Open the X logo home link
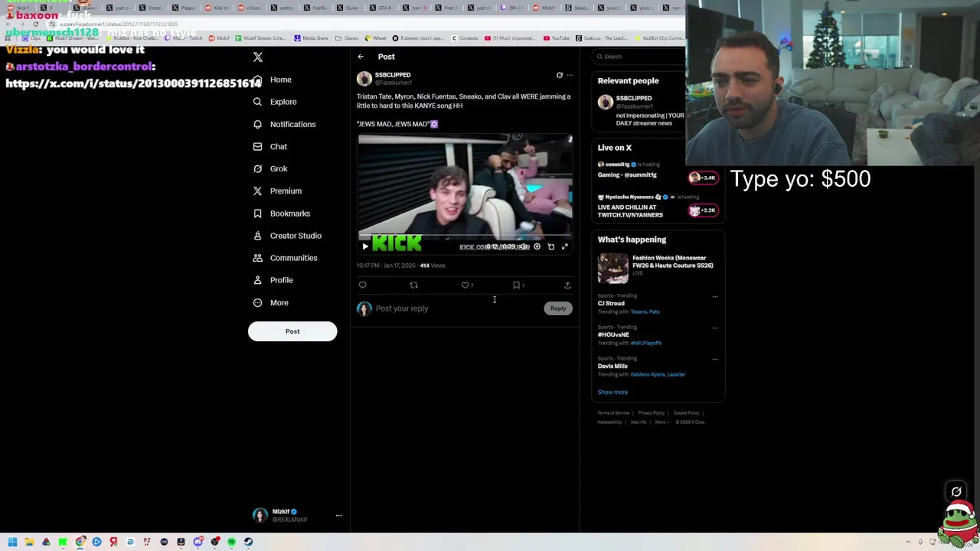Screen dimensions: 980x551 coord(258,57)
